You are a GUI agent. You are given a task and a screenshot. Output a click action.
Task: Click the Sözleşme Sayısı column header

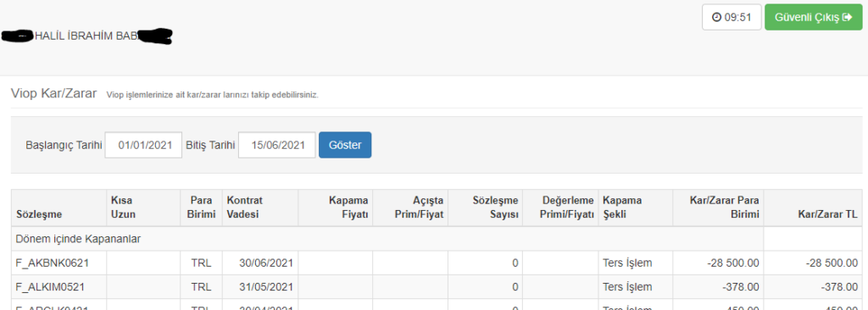pos(486,208)
